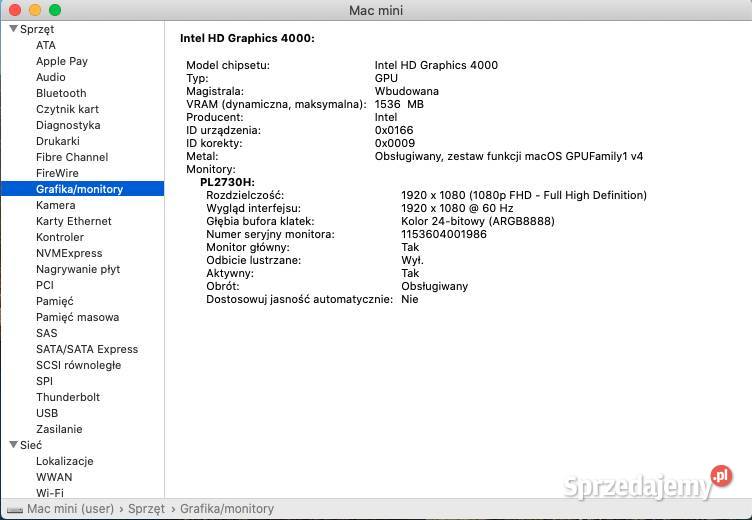
Task: Maximize window with the green button
Action: click(55, 10)
